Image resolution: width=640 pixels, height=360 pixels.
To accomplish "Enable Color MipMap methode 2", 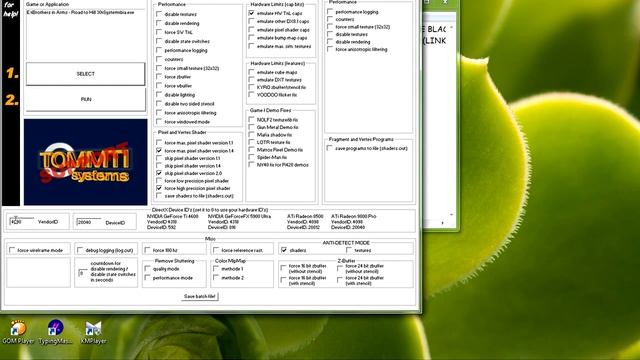I will pos(216,278).
